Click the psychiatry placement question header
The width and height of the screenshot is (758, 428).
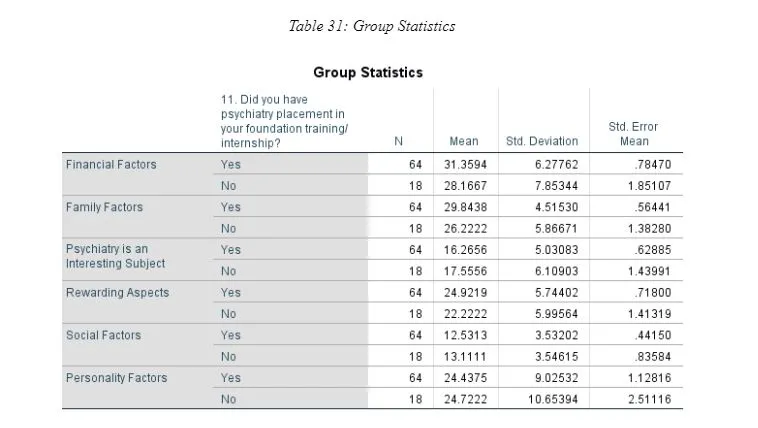tap(283, 121)
